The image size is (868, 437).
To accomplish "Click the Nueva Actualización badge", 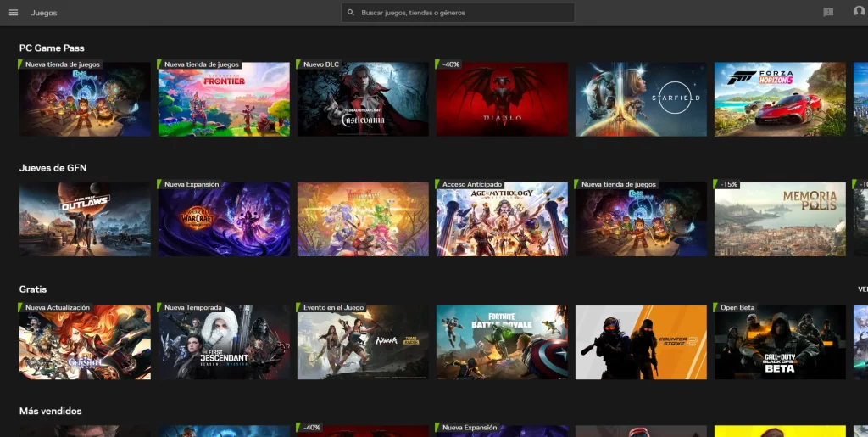I will click(x=55, y=307).
